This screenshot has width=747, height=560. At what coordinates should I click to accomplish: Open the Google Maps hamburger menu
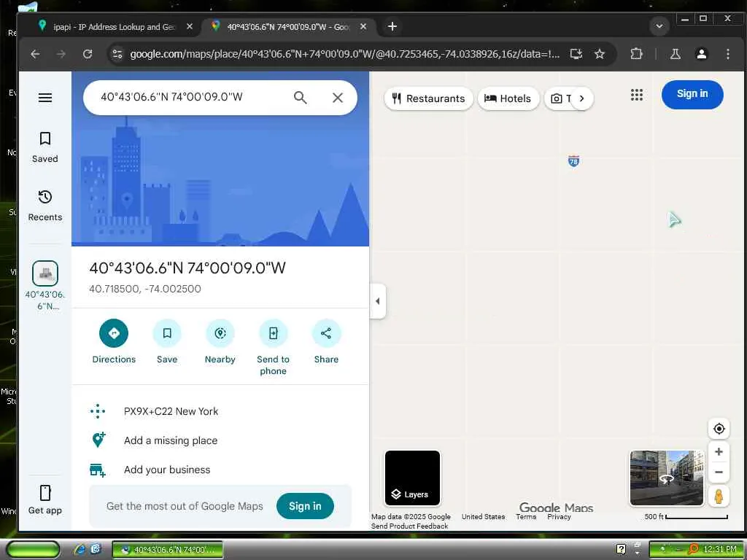tap(45, 98)
